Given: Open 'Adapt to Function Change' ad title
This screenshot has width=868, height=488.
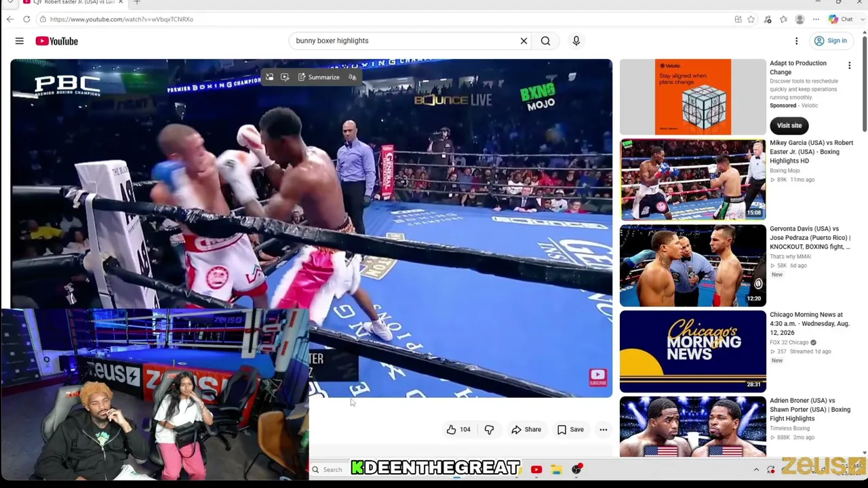Looking at the screenshot, I should pyautogui.click(x=798, y=68).
